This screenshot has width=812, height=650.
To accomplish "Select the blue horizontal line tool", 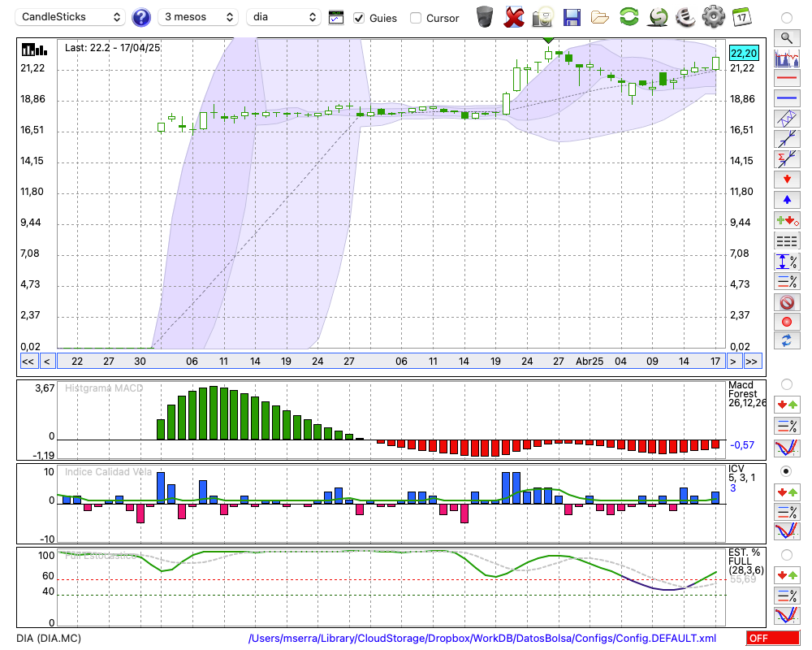I will click(787, 98).
